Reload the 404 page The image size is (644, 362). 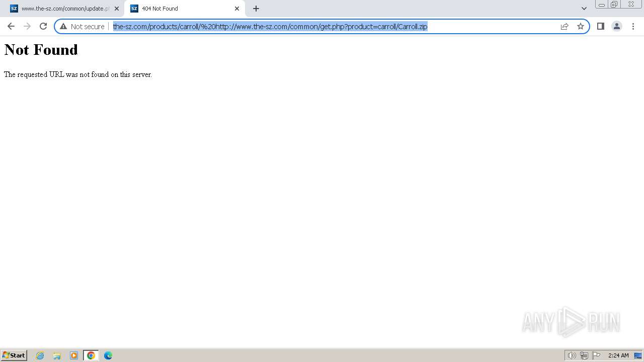coord(43,26)
